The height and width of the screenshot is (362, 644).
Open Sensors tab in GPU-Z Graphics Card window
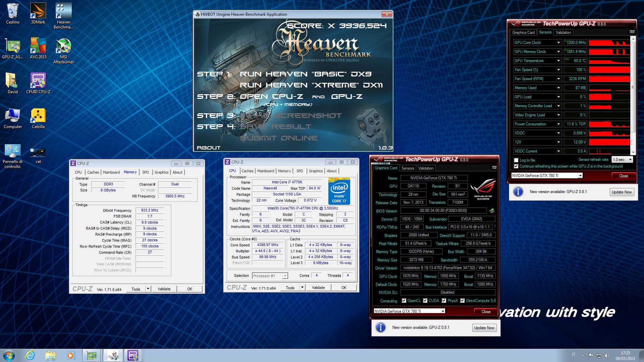pyautogui.click(x=408, y=168)
